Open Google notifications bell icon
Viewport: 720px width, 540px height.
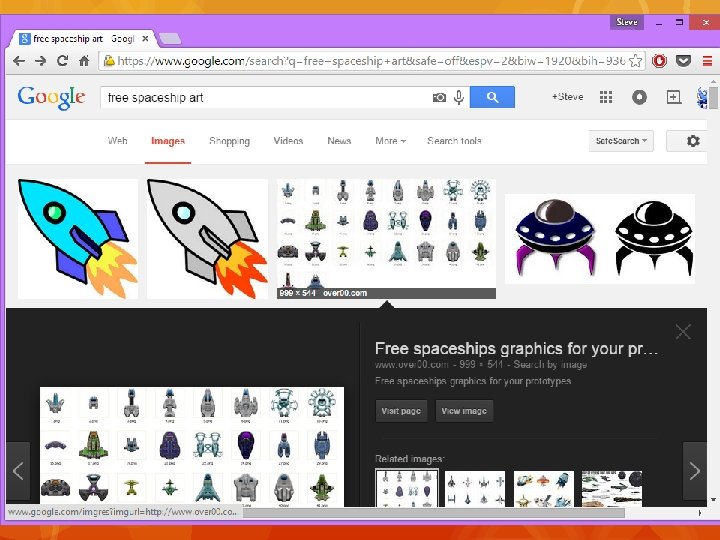click(639, 97)
